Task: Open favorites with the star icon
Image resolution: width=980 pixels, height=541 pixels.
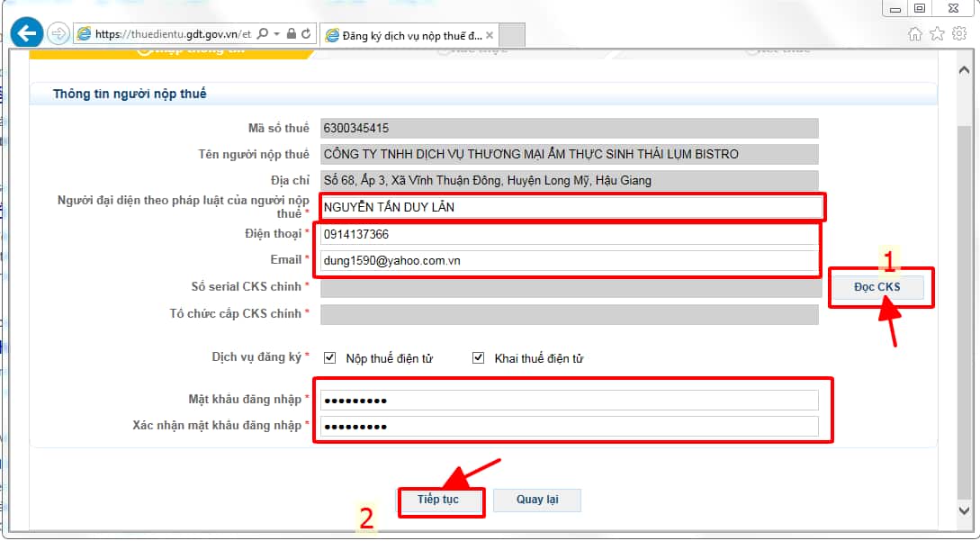Action: tap(937, 34)
